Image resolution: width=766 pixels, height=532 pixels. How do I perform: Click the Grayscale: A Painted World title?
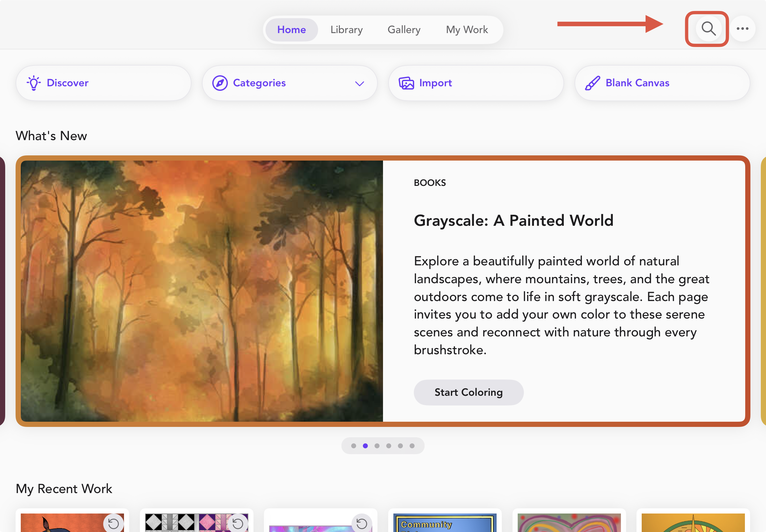click(513, 221)
